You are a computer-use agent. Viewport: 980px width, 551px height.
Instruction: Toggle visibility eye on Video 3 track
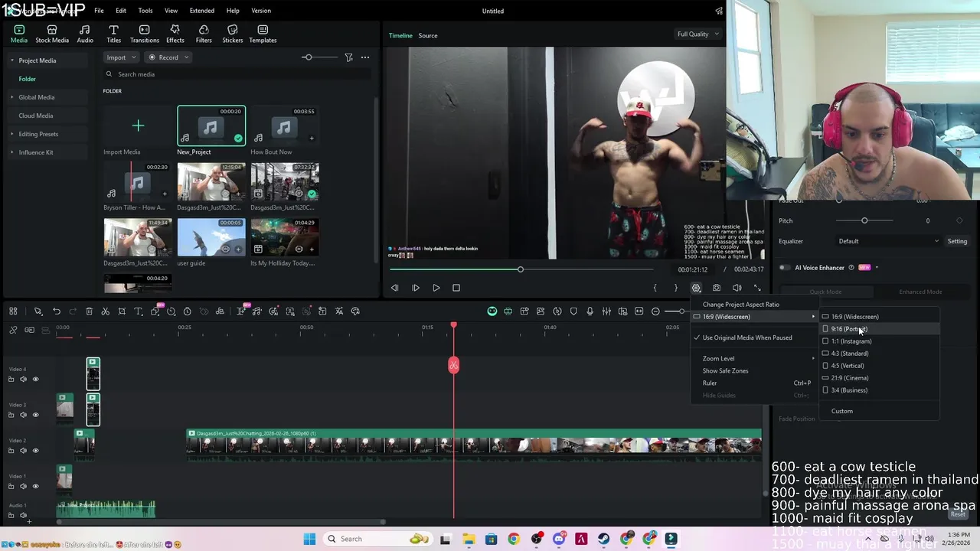tap(35, 415)
